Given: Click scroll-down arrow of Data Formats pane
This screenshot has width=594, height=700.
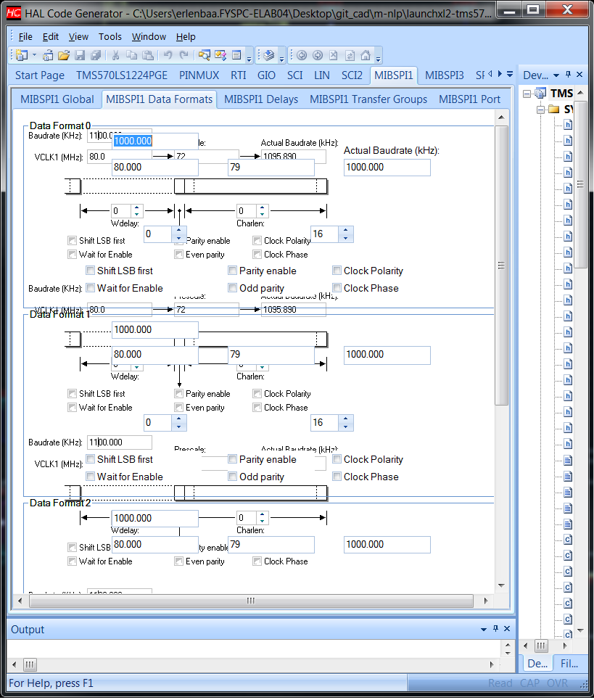Looking at the screenshot, I should tap(502, 585).
